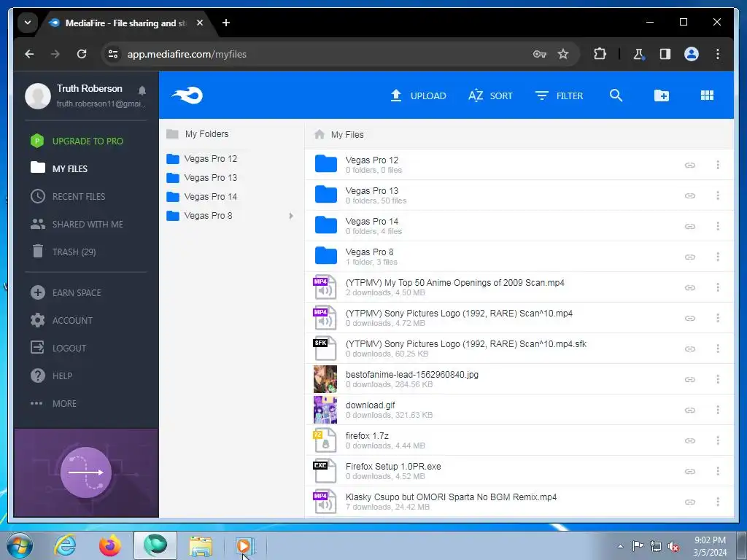Image resolution: width=747 pixels, height=560 pixels.
Task: Open Chrome side panel icon
Action: tap(665, 54)
